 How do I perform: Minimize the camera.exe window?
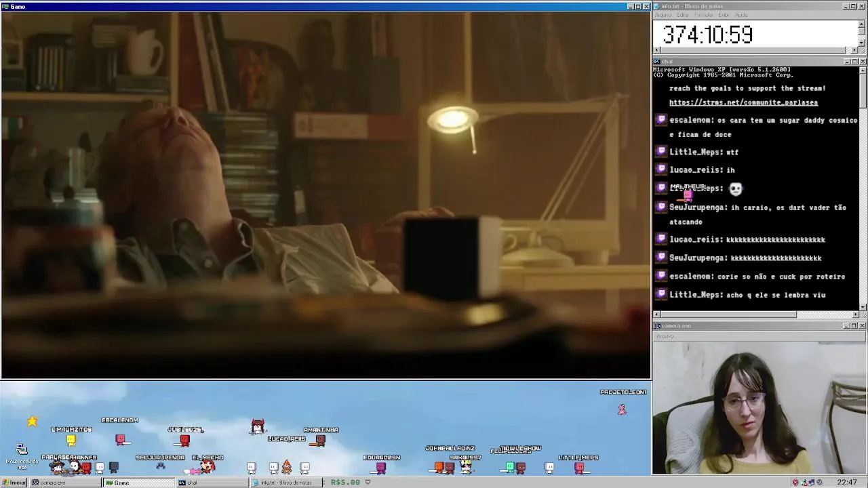[x=847, y=326]
